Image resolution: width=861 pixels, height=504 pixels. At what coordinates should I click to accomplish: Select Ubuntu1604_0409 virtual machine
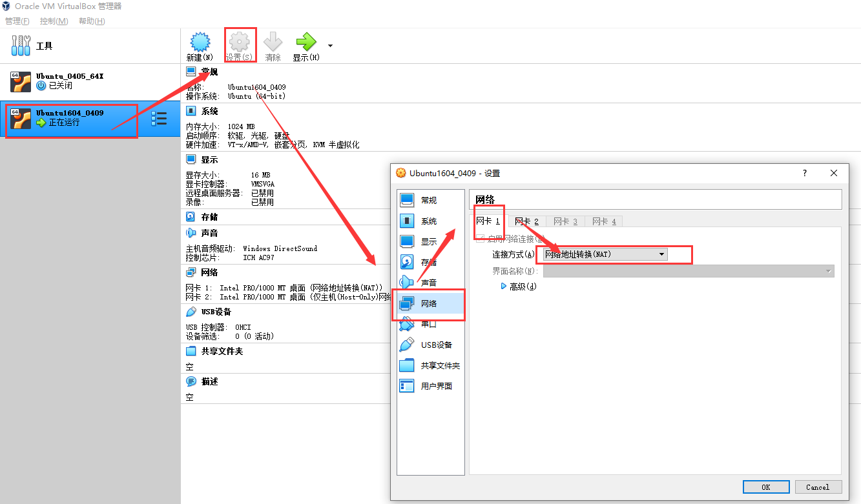[x=90, y=118]
